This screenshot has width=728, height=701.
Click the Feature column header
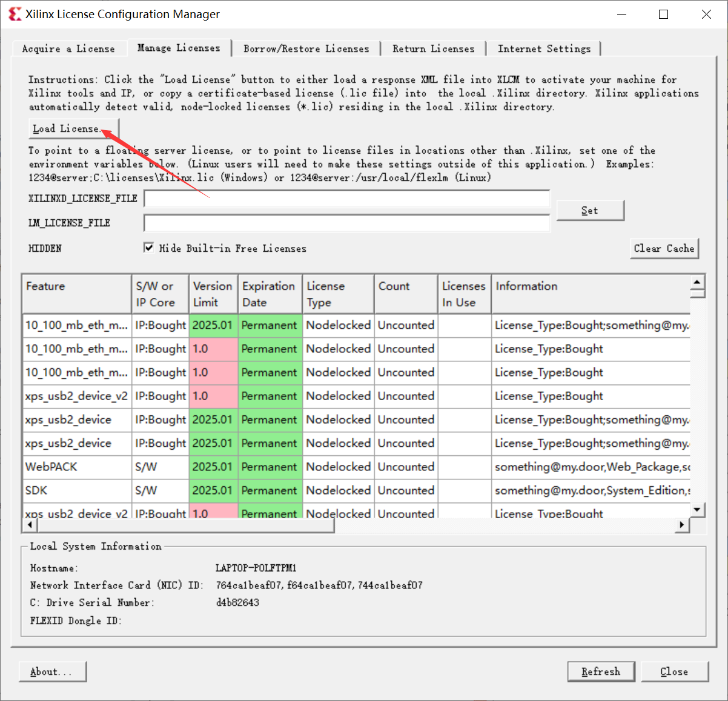click(x=76, y=294)
